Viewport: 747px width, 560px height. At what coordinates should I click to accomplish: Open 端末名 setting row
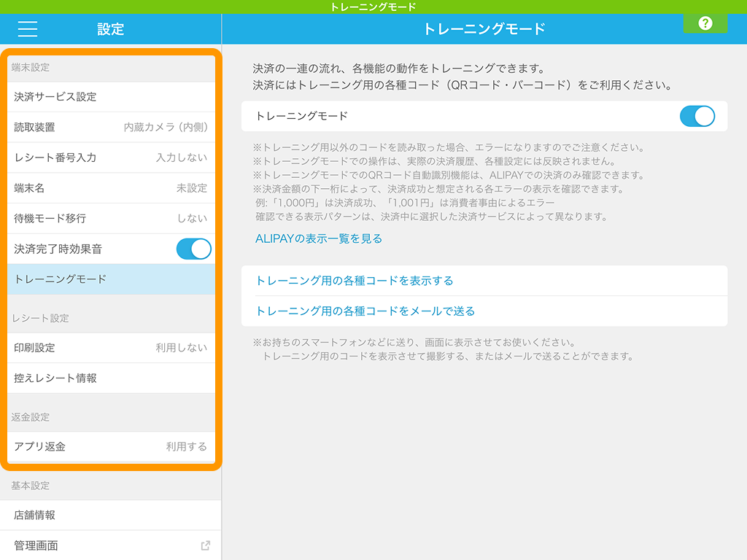[x=111, y=188]
